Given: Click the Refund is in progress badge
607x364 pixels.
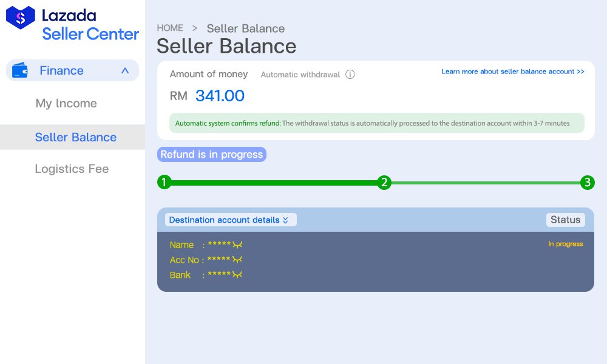Looking at the screenshot, I should point(211,154).
